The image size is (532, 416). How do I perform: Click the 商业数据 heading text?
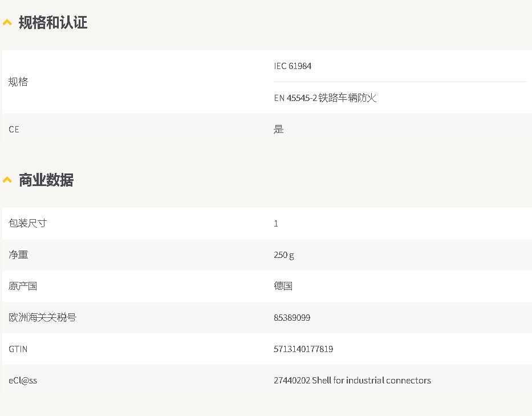tap(46, 180)
